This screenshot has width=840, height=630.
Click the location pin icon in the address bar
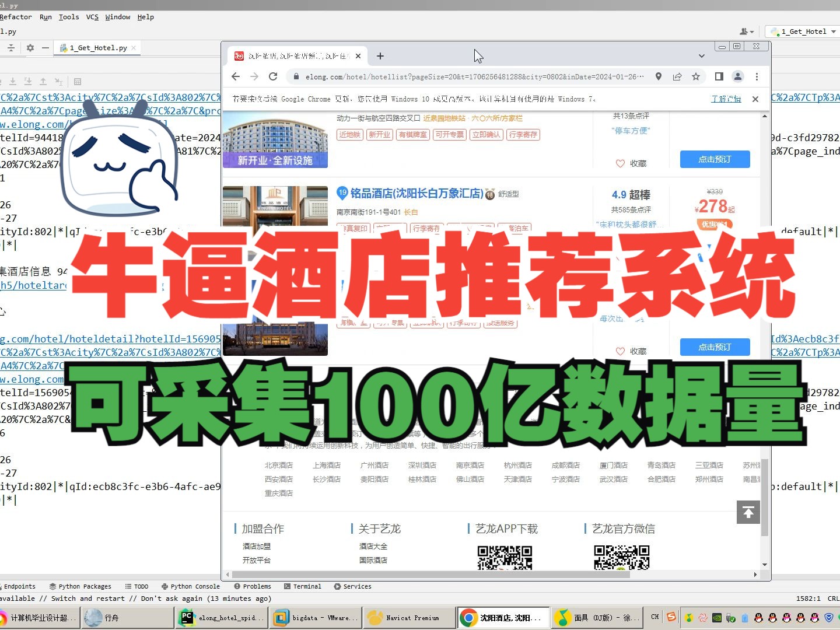point(659,76)
